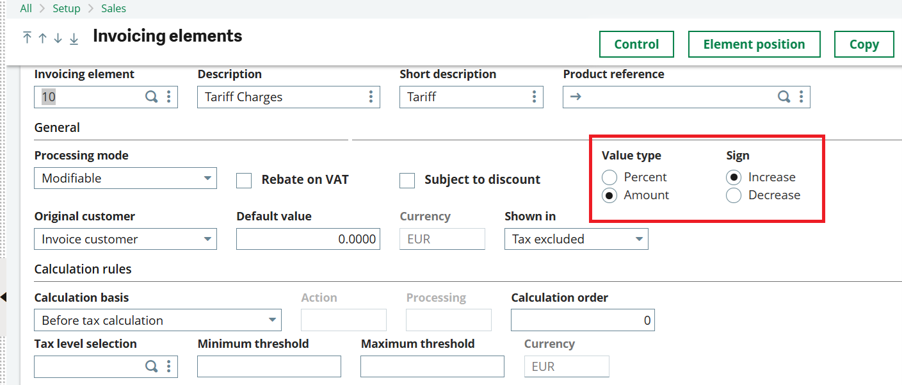Click the Element position button
Viewport: 902px width, 385px height.
(754, 44)
